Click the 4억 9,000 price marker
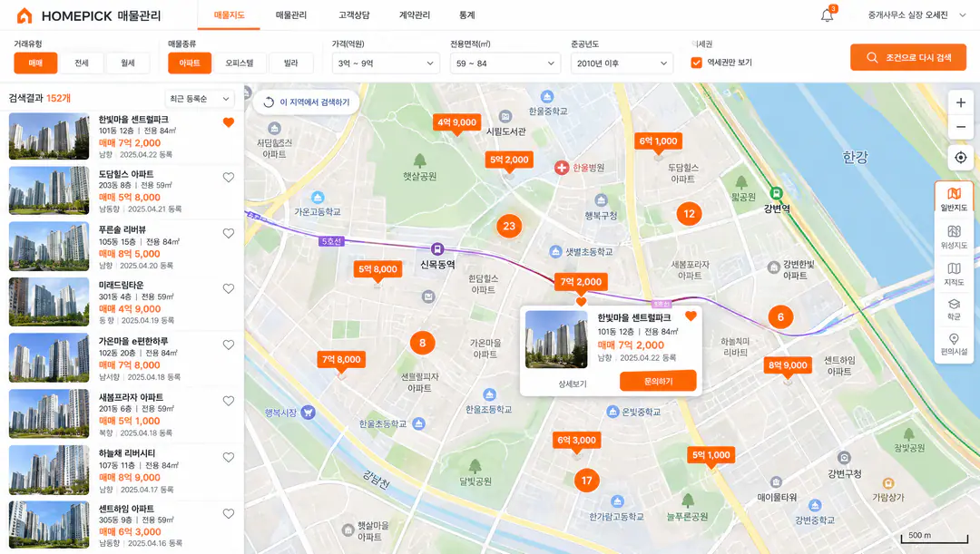 pyautogui.click(x=456, y=122)
